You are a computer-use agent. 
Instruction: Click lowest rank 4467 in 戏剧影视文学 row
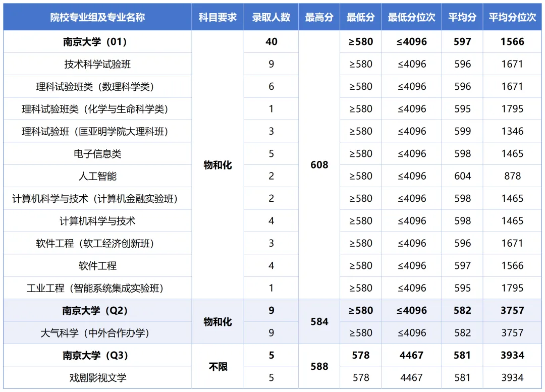click(x=412, y=378)
